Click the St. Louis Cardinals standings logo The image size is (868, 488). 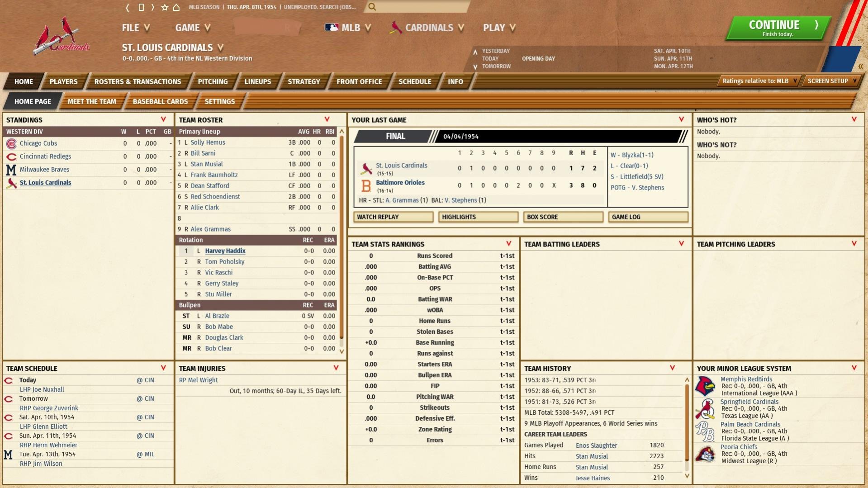(11, 183)
